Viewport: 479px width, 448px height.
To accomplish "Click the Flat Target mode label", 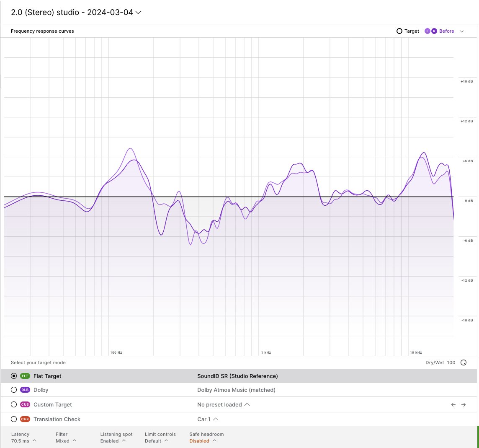I will coord(47,376).
